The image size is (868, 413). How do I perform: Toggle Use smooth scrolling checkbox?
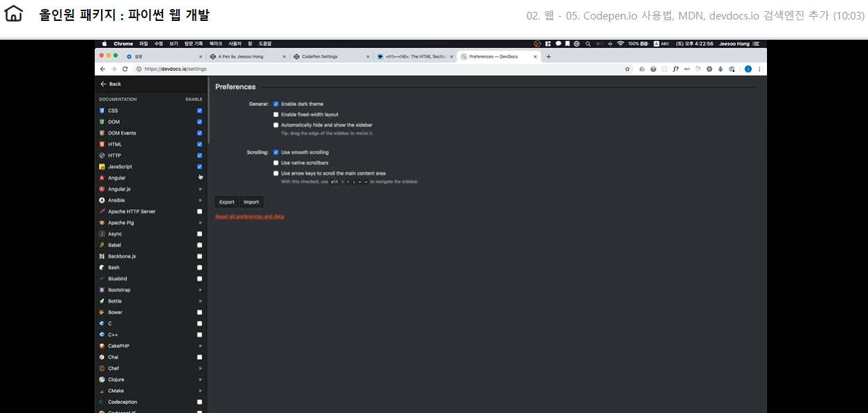pyautogui.click(x=276, y=152)
